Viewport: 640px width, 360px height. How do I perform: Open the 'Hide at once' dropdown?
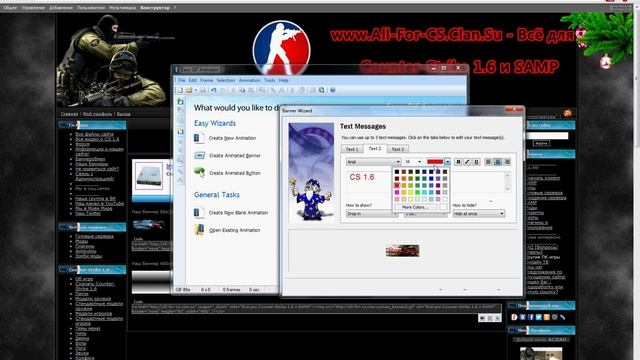(479, 213)
